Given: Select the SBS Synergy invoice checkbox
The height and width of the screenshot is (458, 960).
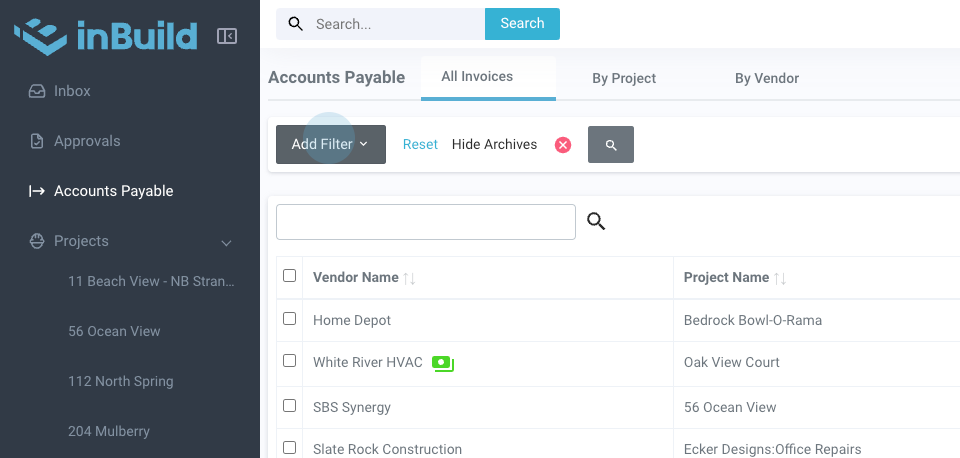Looking at the screenshot, I should pyautogui.click(x=290, y=406).
